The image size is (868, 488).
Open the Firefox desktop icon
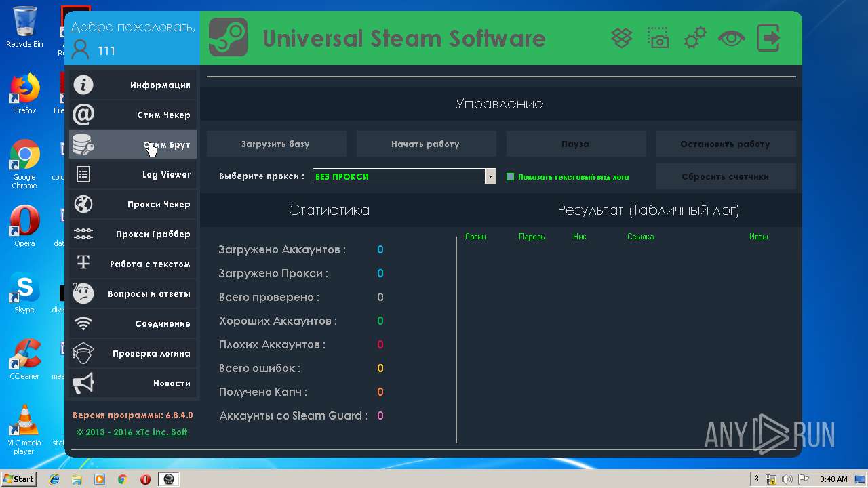pos(24,94)
